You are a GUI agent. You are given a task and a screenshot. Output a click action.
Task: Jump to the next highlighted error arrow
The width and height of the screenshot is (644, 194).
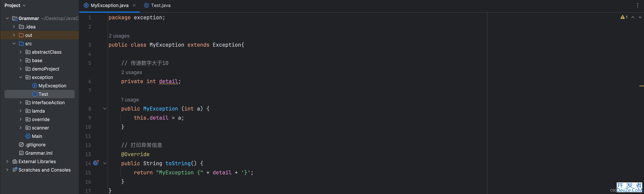640,17
